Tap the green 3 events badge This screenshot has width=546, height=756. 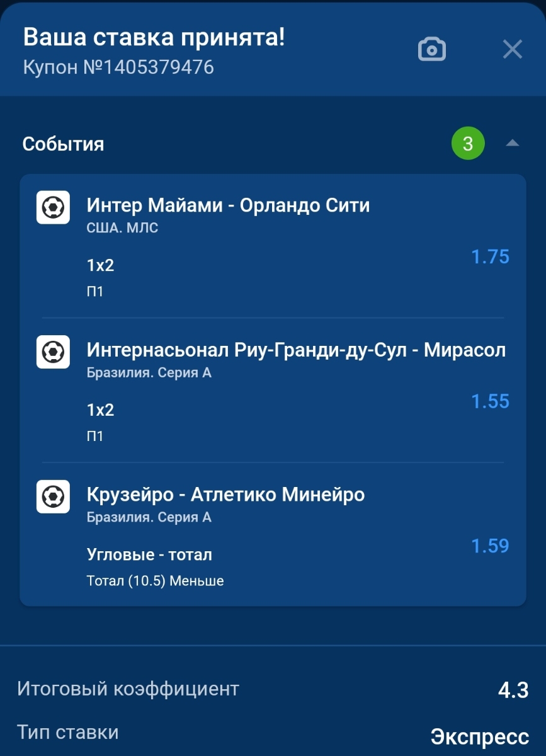point(468,144)
